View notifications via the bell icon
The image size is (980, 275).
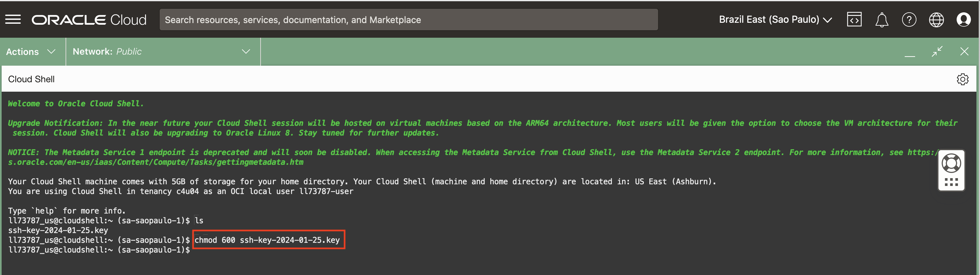[x=881, y=20]
